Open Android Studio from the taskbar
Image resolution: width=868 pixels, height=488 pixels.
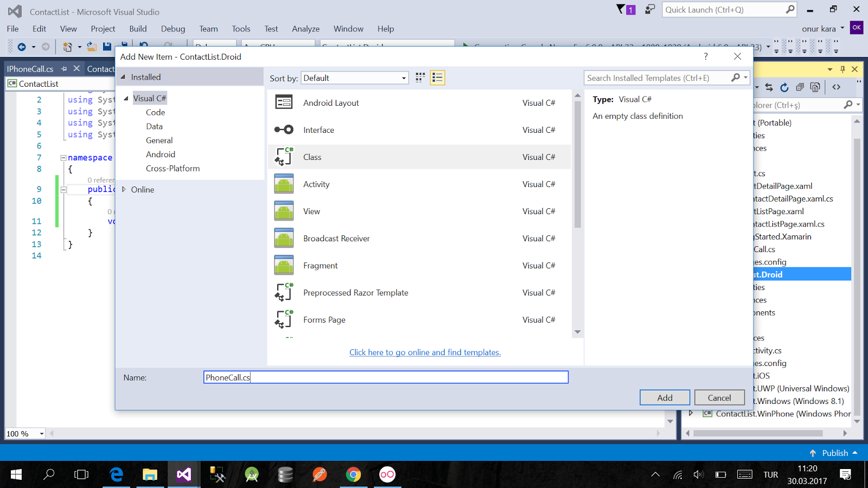(252, 474)
